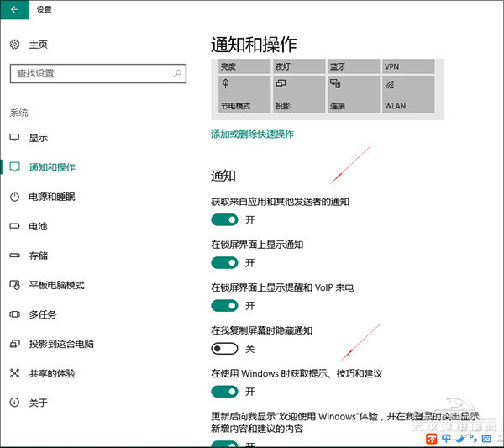Enable 在我复制屏幕时隐藏通知 switch
This screenshot has width=504, height=448.
pos(224,348)
